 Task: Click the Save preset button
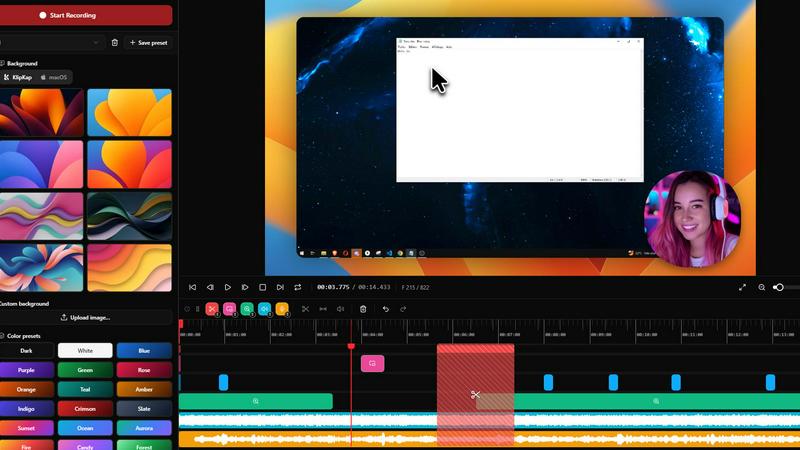(x=148, y=43)
